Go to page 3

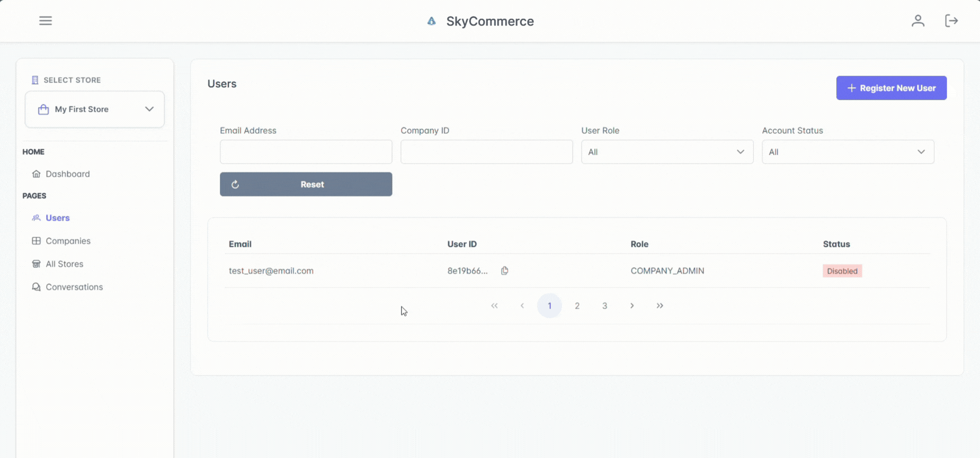604,306
